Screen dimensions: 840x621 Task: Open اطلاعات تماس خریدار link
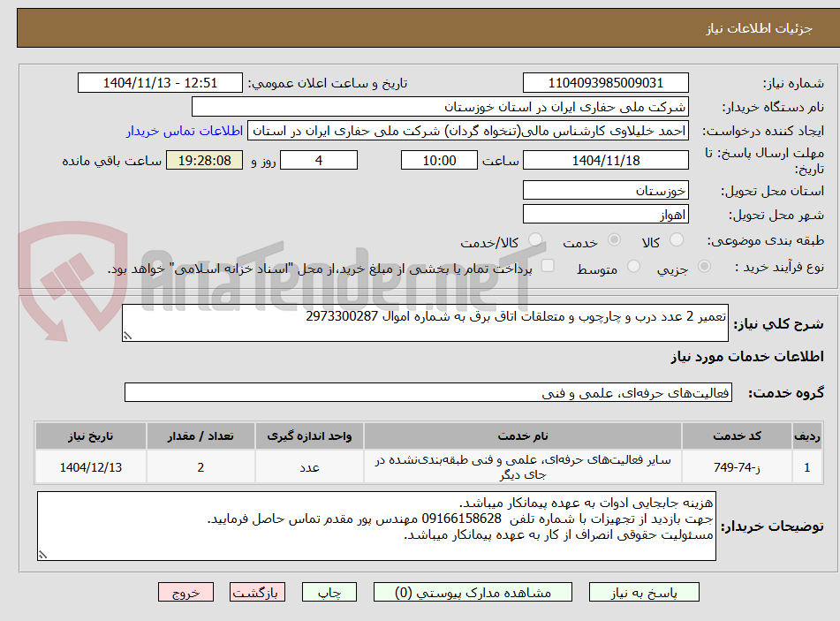point(185,131)
